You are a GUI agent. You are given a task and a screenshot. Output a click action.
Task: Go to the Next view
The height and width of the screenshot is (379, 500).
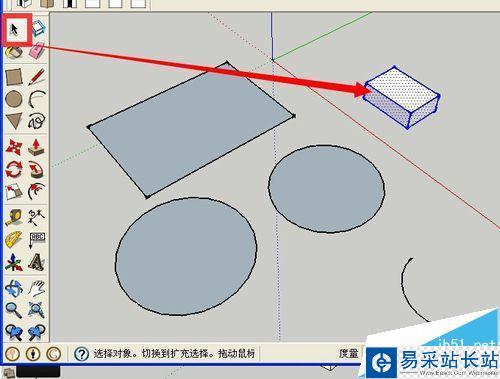click(x=36, y=332)
